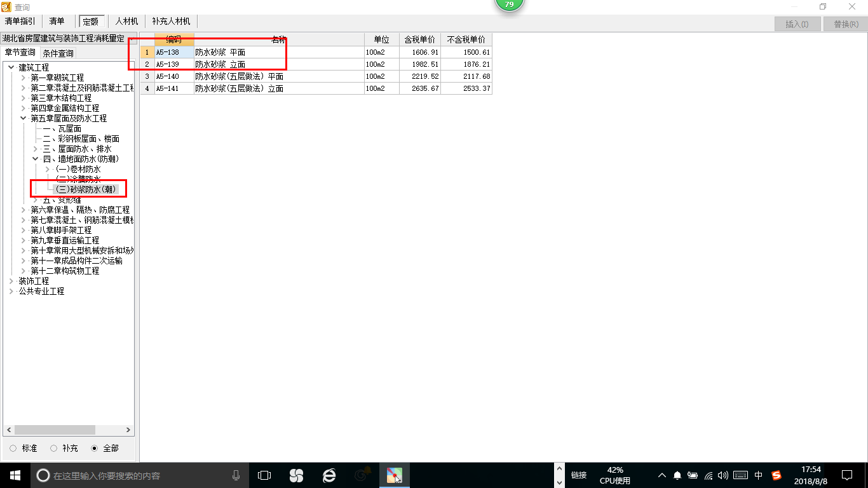This screenshot has width=868, height=488.
Task: Click the 防水砂浆 立面 name cell
Action: point(279,64)
